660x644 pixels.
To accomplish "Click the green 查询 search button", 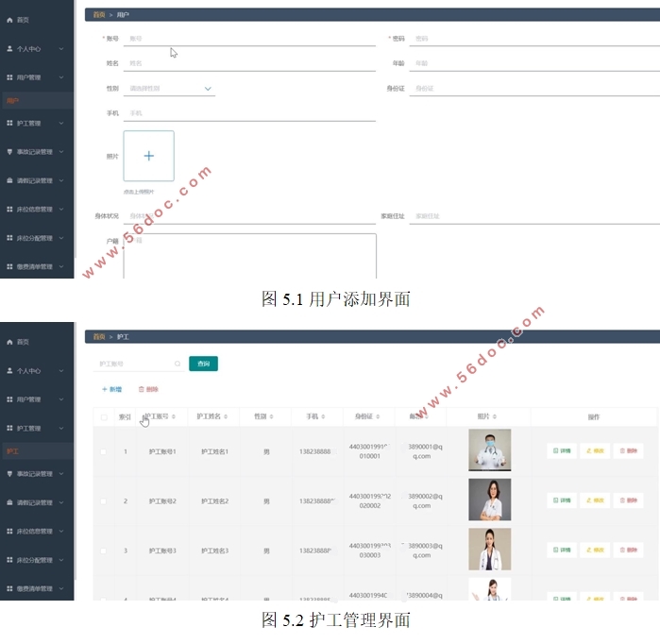I will 203,364.
